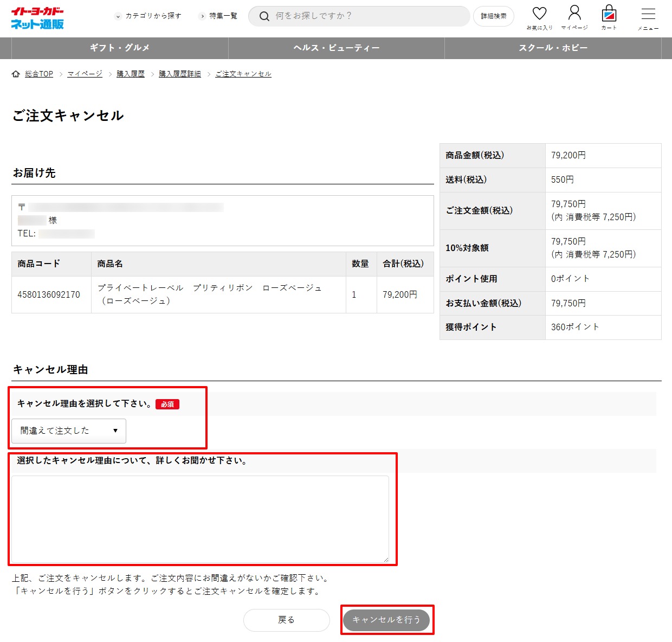Open 特集一覧 feature list expander
The height and width of the screenshot is (642, 672).
(218, 16)
